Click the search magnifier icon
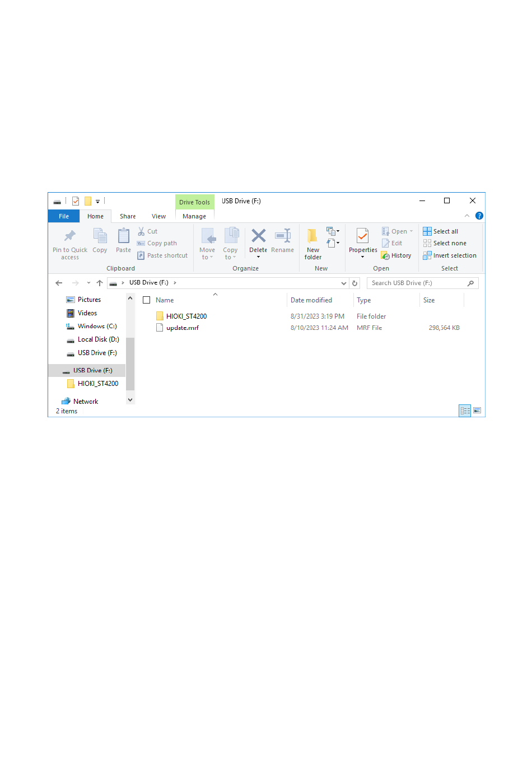 471,283
